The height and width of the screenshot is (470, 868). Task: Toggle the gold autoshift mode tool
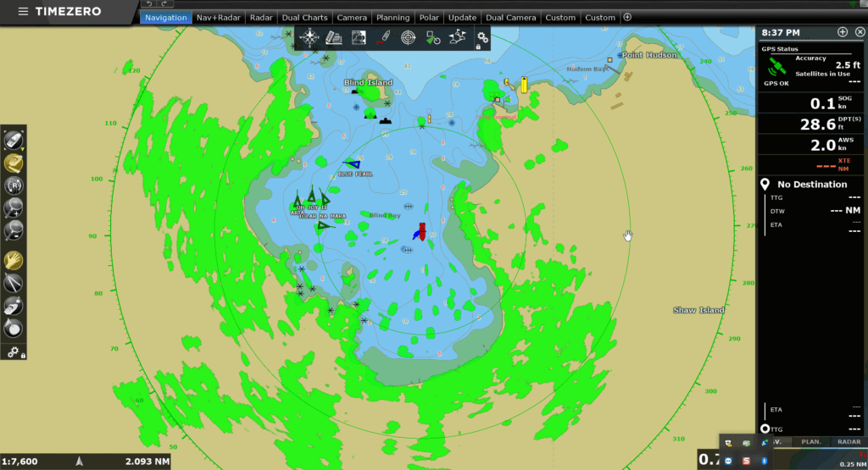pyautogui.click(x=14, y=163)
